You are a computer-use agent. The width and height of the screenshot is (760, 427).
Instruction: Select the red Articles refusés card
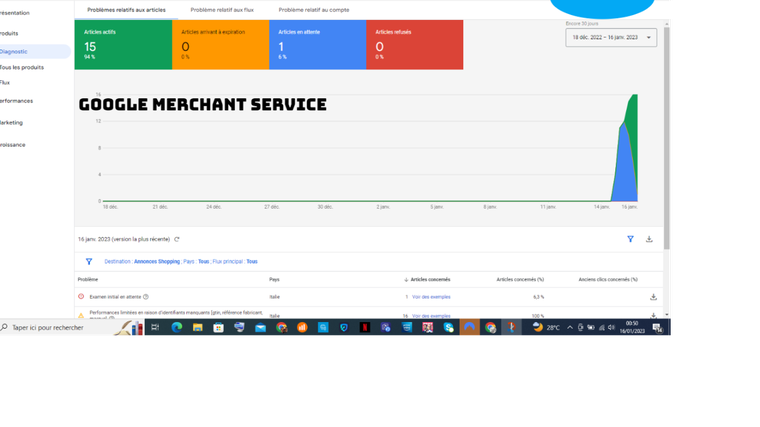pos(415,45)
